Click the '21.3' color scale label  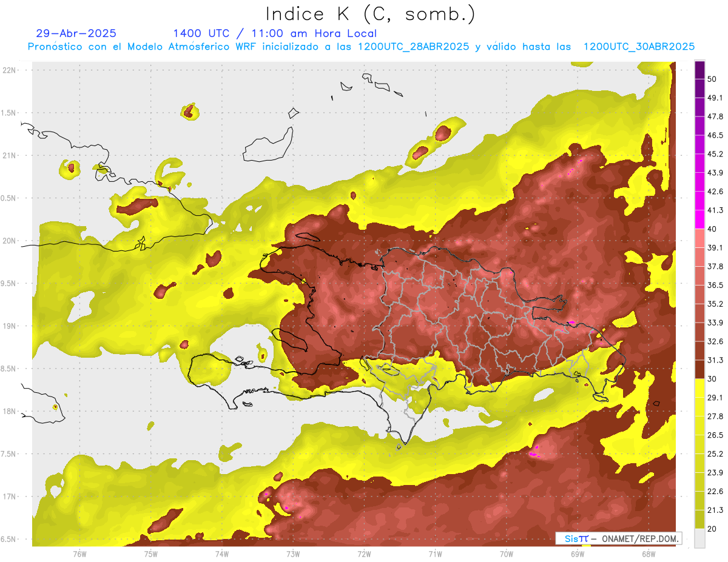point(715,510)
